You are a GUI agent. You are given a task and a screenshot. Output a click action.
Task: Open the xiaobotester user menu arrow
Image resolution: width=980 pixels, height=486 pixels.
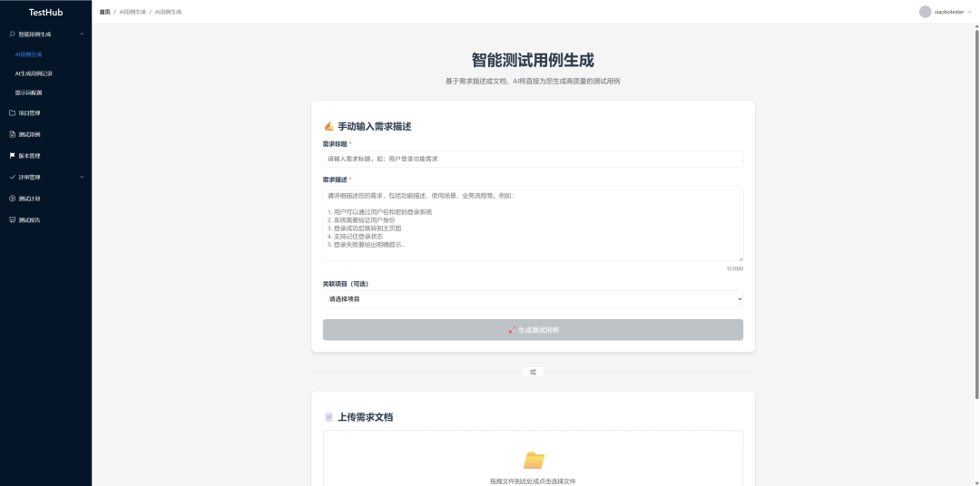[x=969, y=12]
